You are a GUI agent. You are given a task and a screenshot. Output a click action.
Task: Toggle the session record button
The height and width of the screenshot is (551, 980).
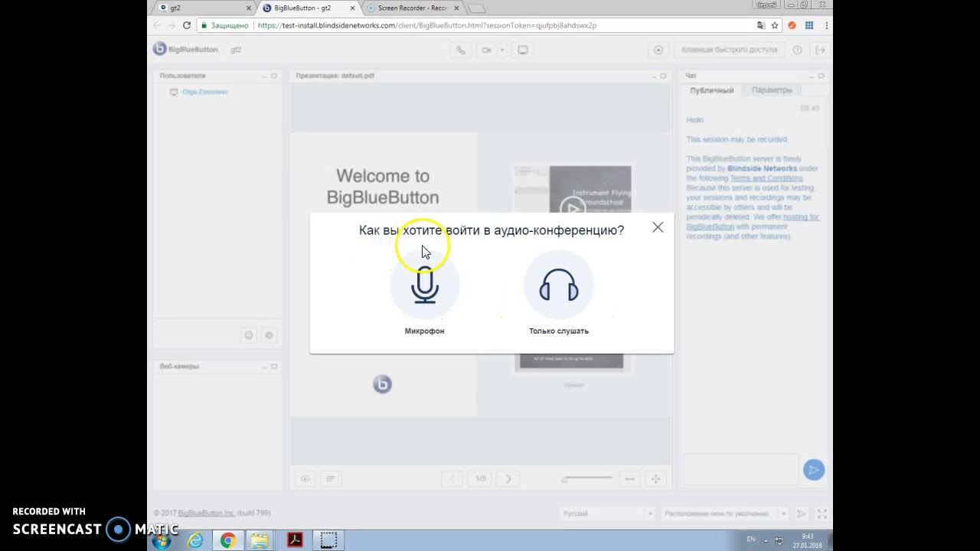tap(658, 50)
